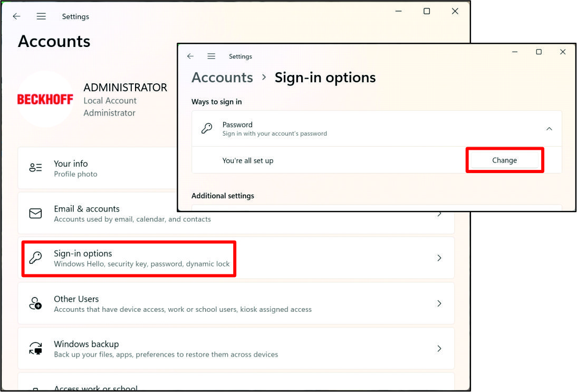Open Windows backup settings
This screenshot has width=577, height=392.
click(x=236, y=349)
